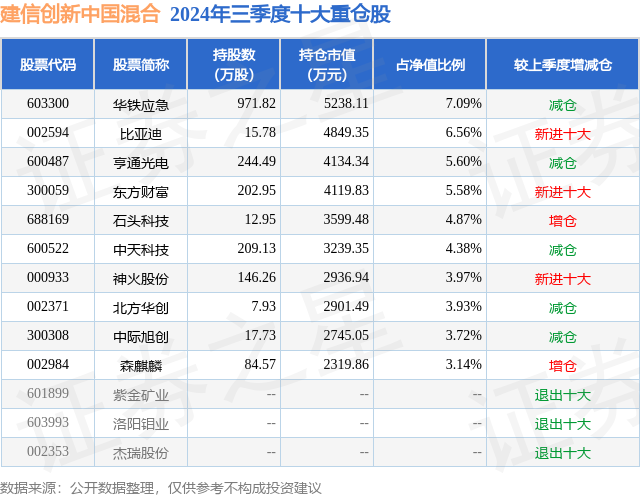Viewport: 640px width, 497px height.
Task: Click stock name 中际旭创
Action: 141,337
